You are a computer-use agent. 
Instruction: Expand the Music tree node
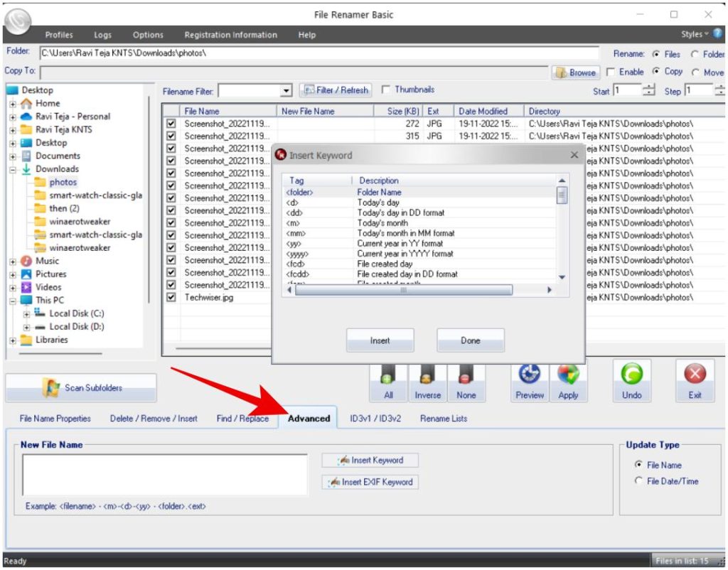[x=13, y=262]
